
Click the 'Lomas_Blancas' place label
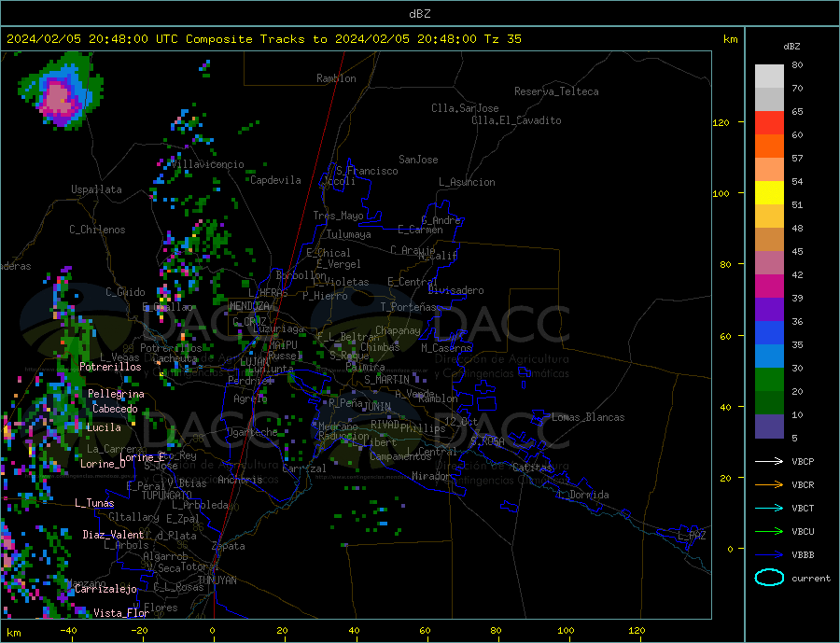(588, 417)
